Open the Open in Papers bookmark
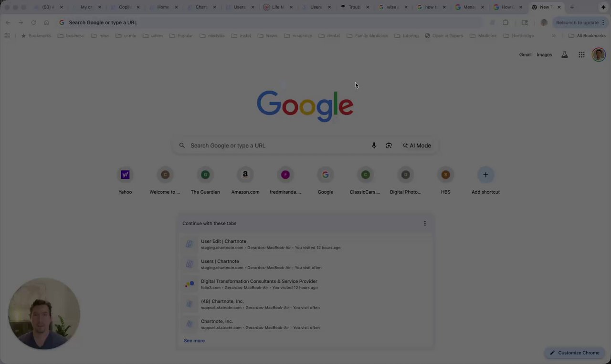Viewport: 611px width, 364px height. coord(444,36)
